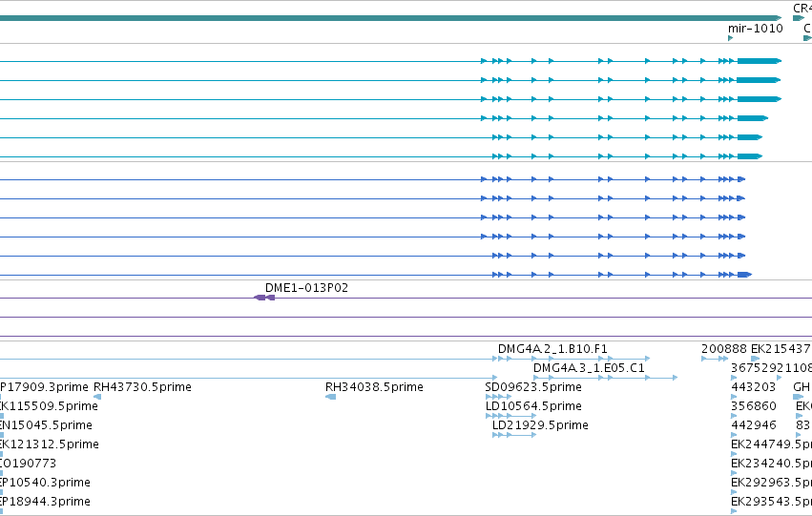Image resolution: width=812 pixels, height=516 pixels.
Task: Click the EP18944.3prime label
Action: pyautogui.click(x=45, y=502)
